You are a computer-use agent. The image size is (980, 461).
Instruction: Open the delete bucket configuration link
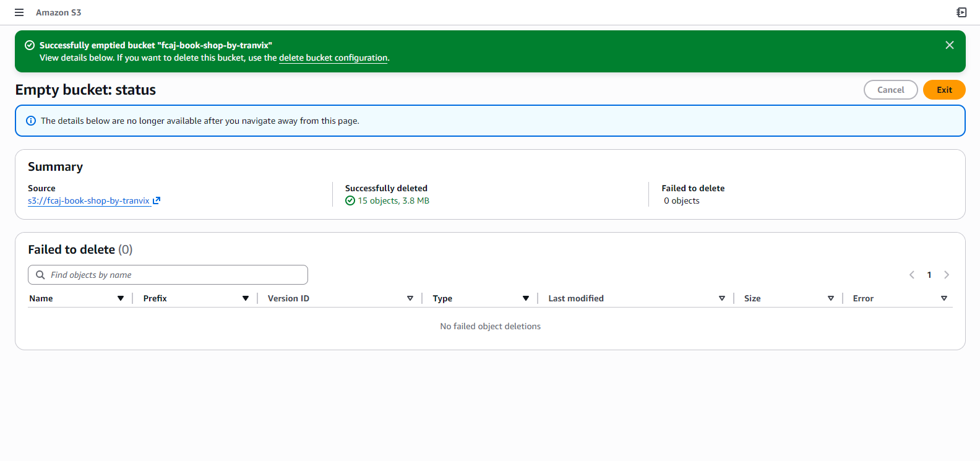[333, 58]
